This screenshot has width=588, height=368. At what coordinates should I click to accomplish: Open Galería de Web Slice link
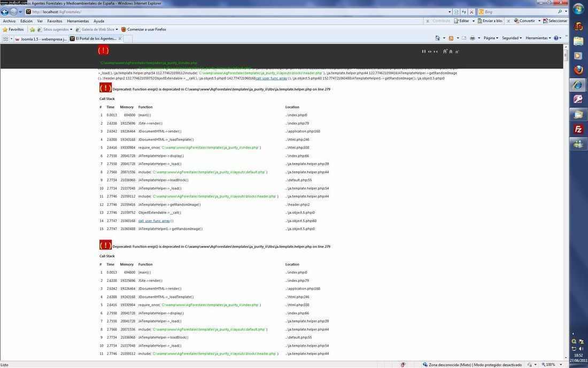pos(97,29)
